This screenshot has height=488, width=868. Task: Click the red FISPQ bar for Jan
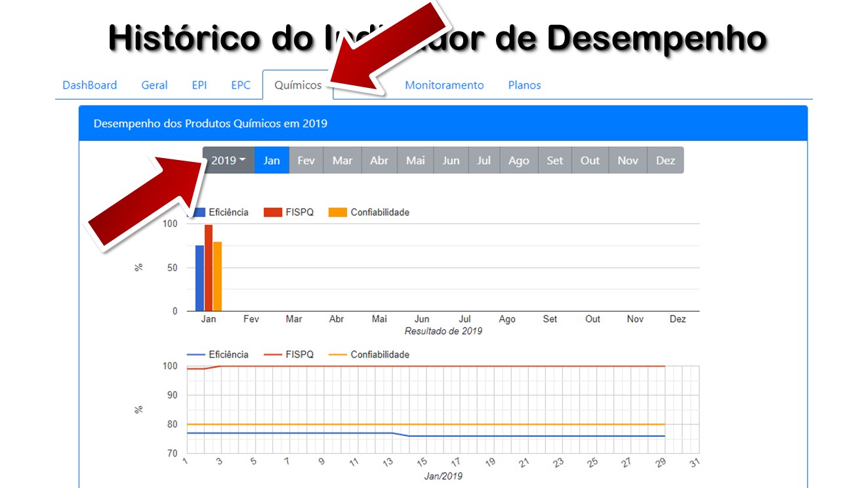pos(209,268)
